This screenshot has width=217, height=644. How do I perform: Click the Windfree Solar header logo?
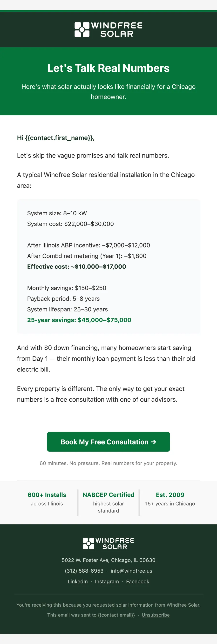[x=108, y=29]
